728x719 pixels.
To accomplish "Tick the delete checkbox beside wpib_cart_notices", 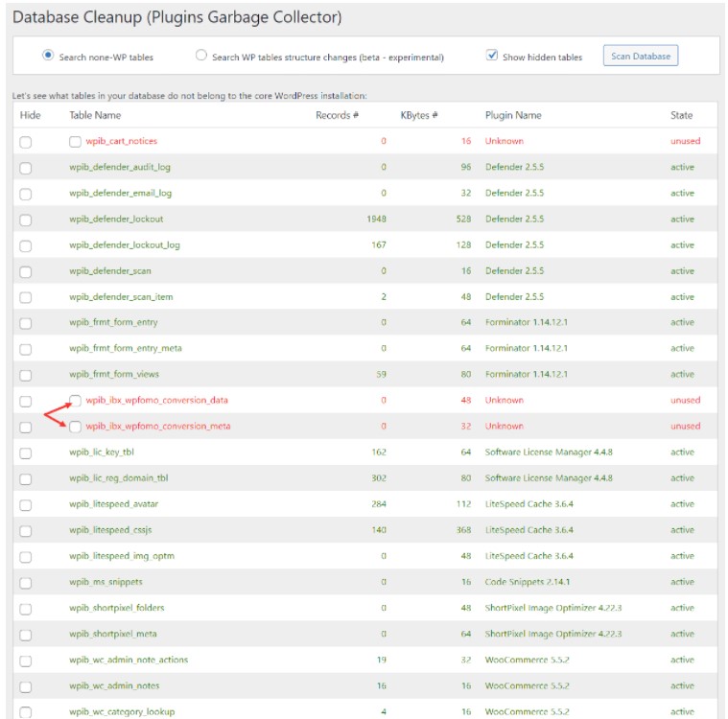I will point(75,142).
